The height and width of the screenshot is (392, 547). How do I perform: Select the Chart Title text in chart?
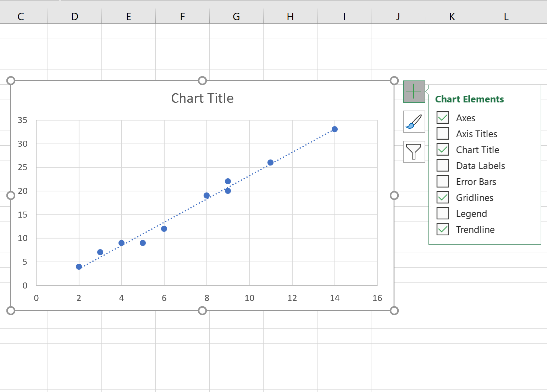pyautogui.click(x=202, y=98)
